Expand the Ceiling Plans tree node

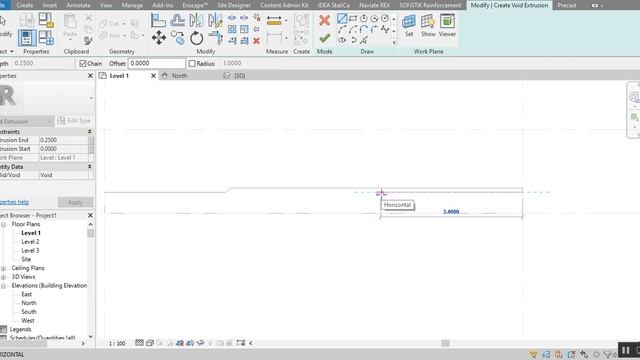click(4, 268)
